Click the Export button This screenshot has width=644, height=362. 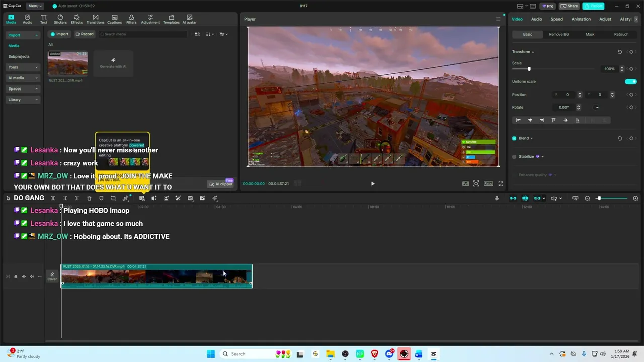pyautogui.click(x=593, y=6)
